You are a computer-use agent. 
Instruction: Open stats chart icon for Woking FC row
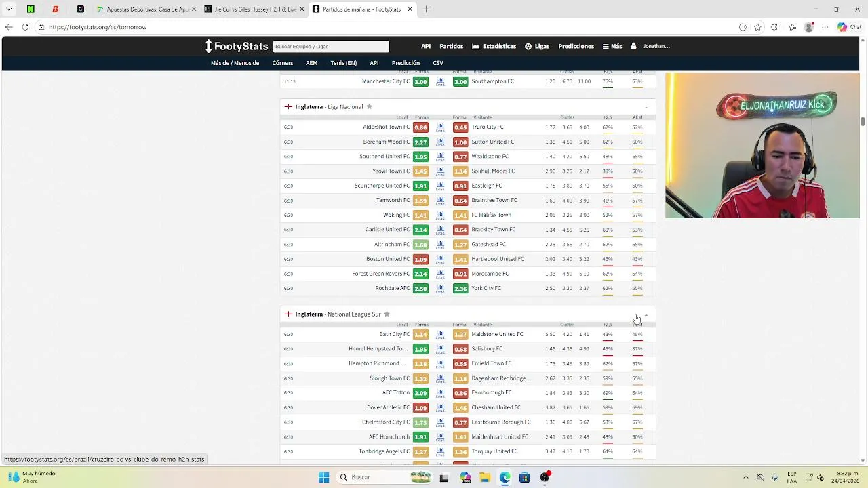point(440,216)
